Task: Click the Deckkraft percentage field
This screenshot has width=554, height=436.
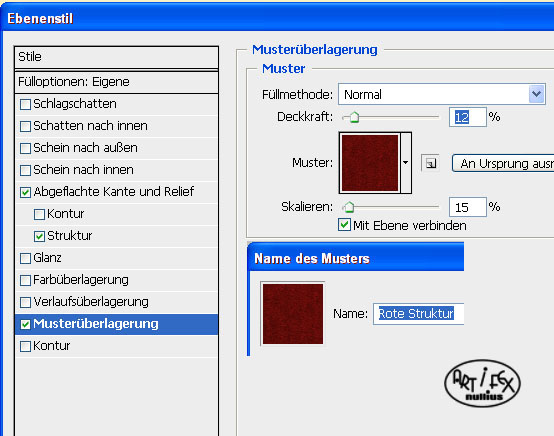Action: pyautogui.click(x=467, y=117)
